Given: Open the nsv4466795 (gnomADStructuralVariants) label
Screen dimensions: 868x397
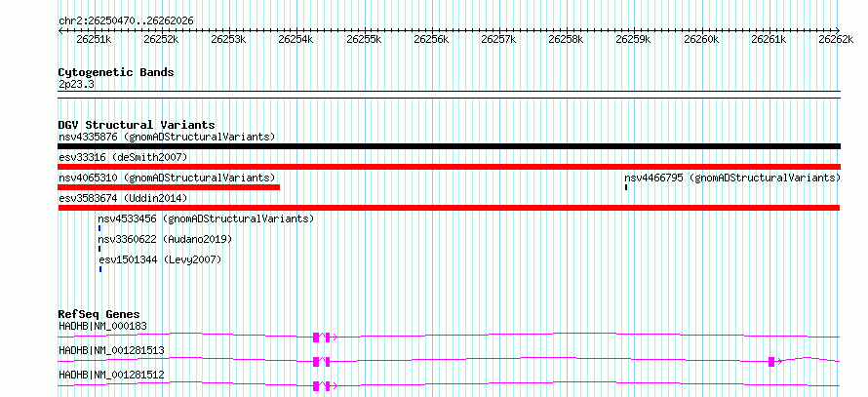Looking at the screenshot, I should pyautogui.click(x=732, y=178).
